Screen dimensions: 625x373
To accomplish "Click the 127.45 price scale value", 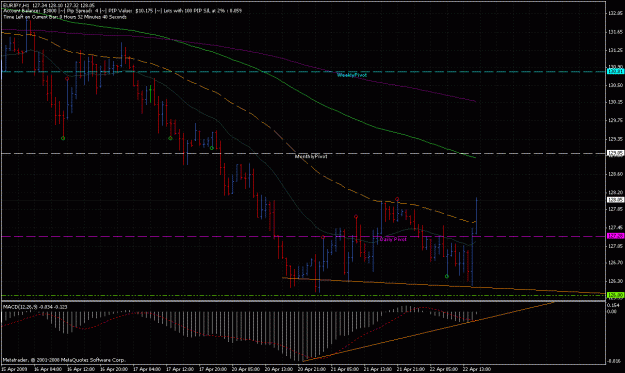I will pyautogui.click(x=616, y=228).
